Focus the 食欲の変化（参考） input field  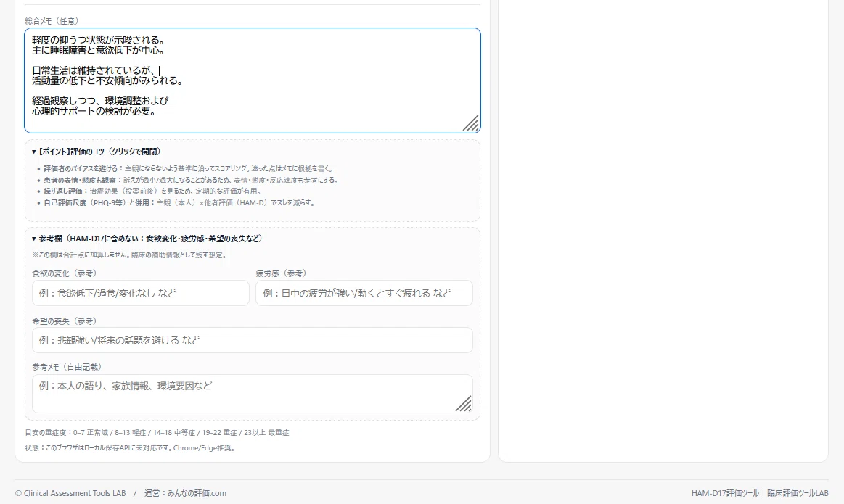pyautogui.click(x=141, y=293)
